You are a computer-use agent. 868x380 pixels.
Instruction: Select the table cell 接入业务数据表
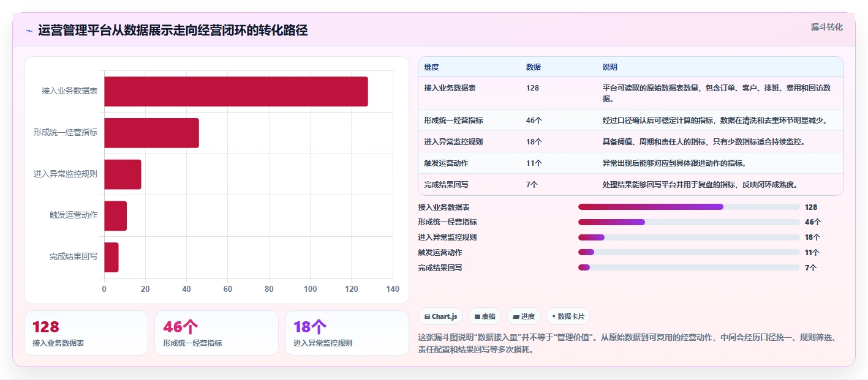[450, 88]
